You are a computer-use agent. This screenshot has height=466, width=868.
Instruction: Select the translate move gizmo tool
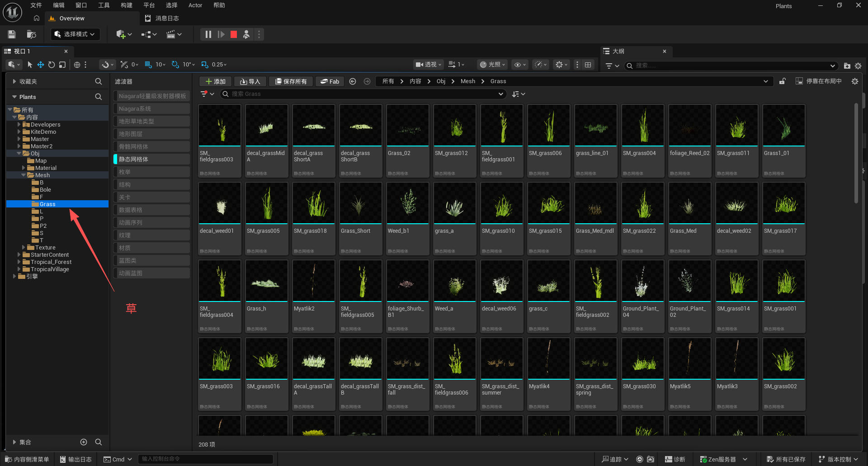41,65
